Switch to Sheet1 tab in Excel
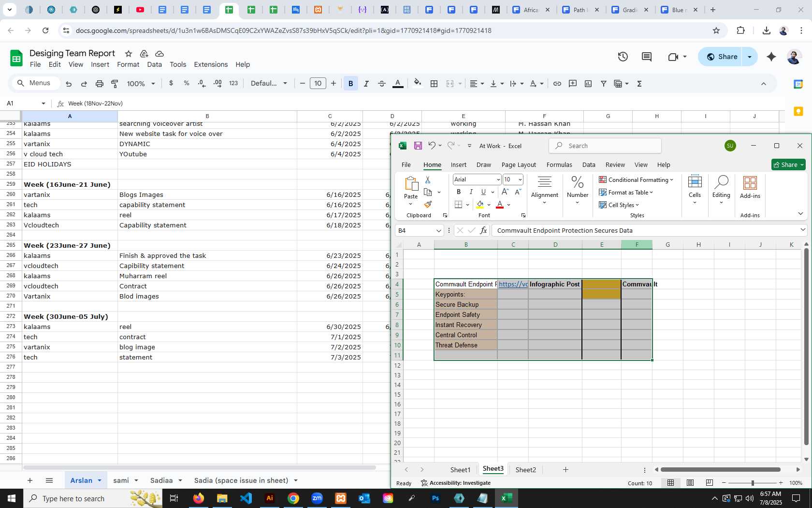This screenshot has width=812, height=508. pos(460,470)
